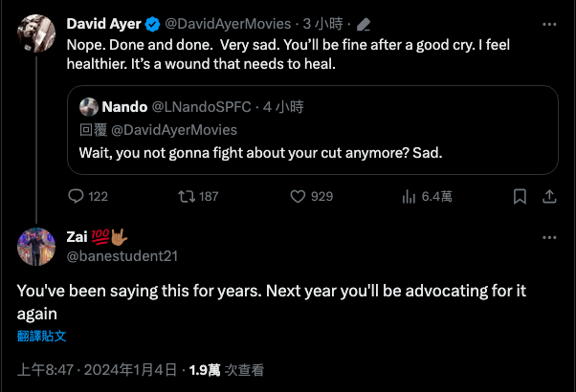Click 翻譯貼文 to translate the post
576x392 pixels.
[41, 336]
